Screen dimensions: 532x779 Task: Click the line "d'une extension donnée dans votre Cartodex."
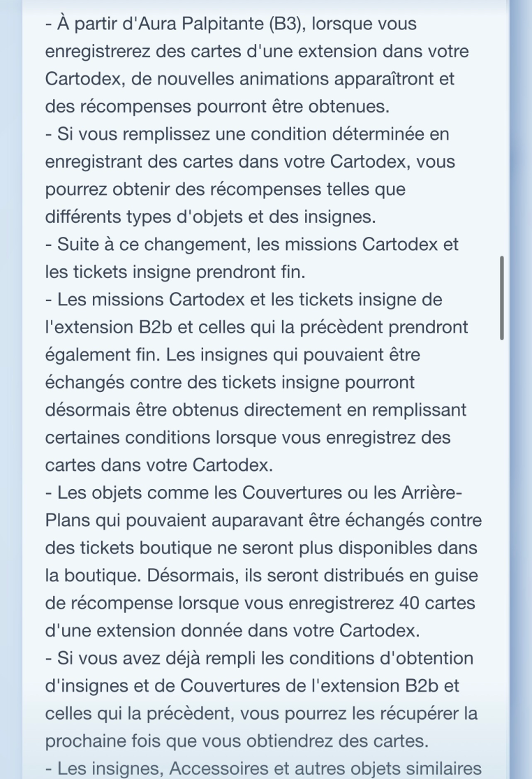pyautogui.click(x=232, y=629)
